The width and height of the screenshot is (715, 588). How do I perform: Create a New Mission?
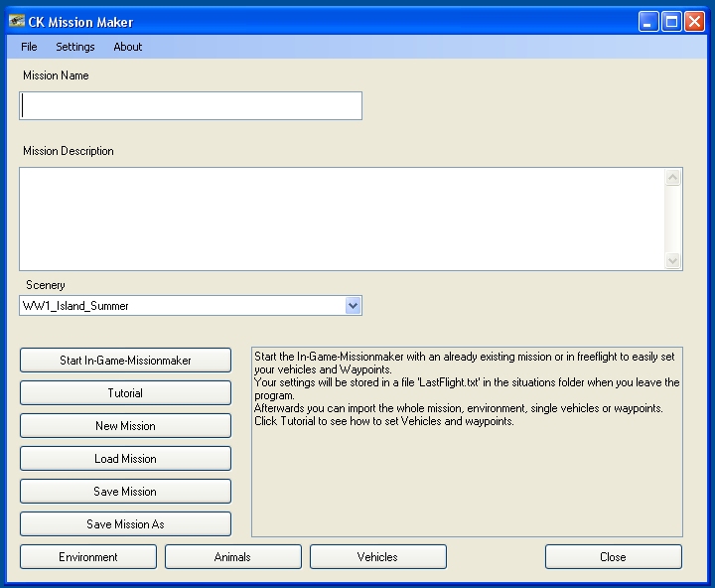click(x=125, y=426)
